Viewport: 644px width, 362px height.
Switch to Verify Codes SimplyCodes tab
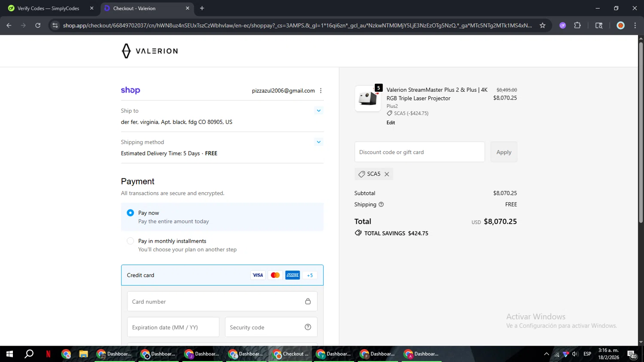coord(49,8)
